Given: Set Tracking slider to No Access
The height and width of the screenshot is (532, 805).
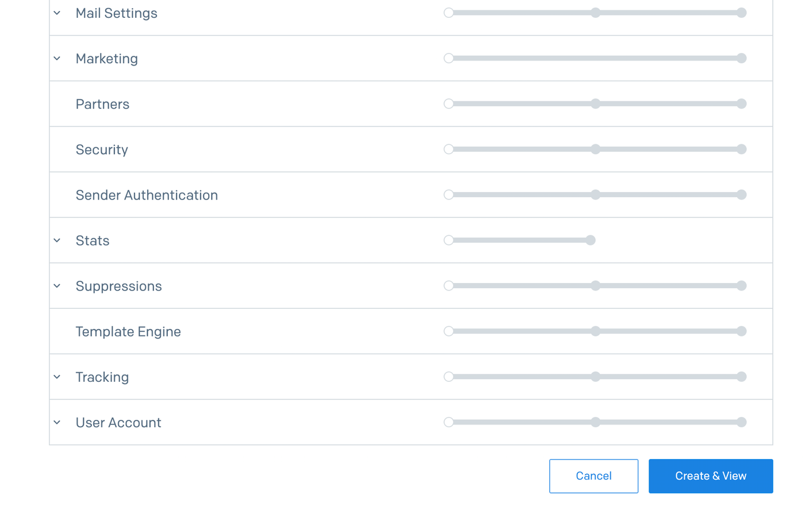Looking at the screenshot, I should [x=448, y=377].
